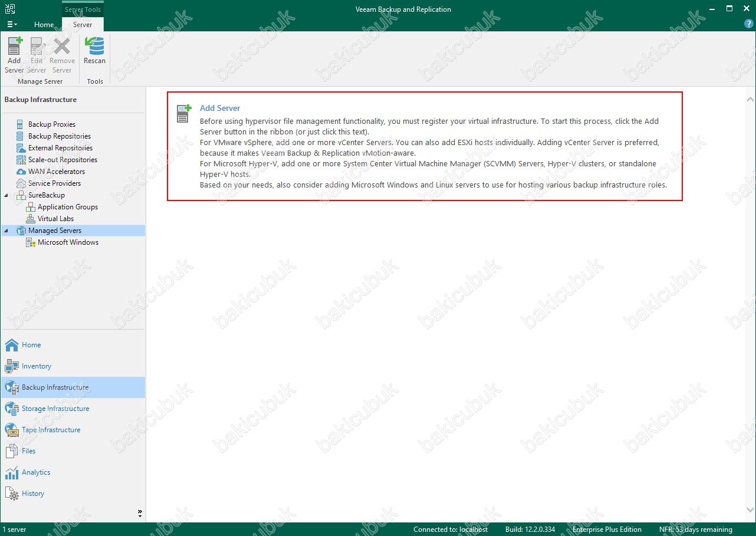The image size is (756, 536).
Task: Select Backup Repositories tree item
Action: (x=60, y=136)
